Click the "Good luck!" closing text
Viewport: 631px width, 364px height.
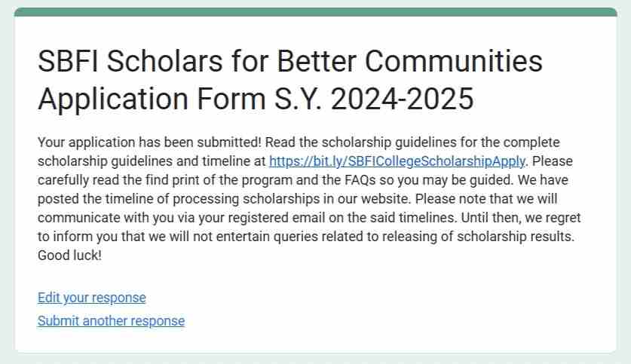[x=69, y=255]
